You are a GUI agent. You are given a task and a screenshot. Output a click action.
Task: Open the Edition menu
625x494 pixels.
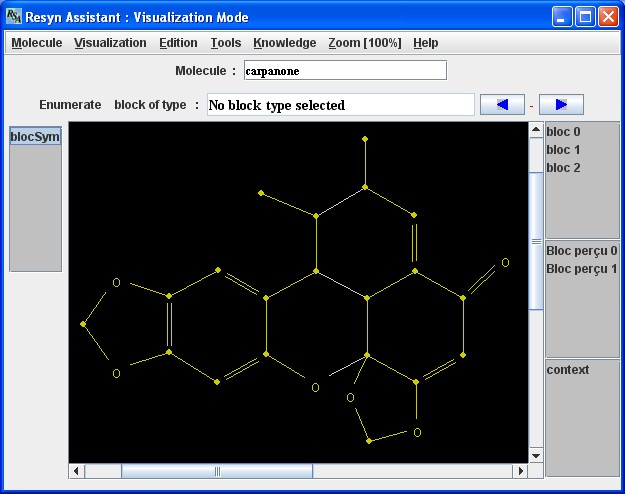click(x=178, y=43)
